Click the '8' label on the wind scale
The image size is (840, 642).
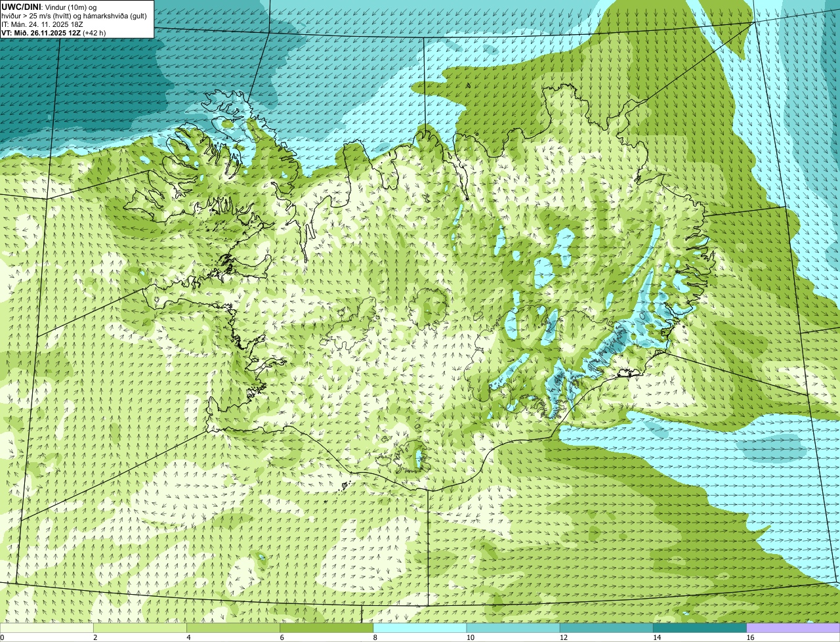tap(375, 637)
